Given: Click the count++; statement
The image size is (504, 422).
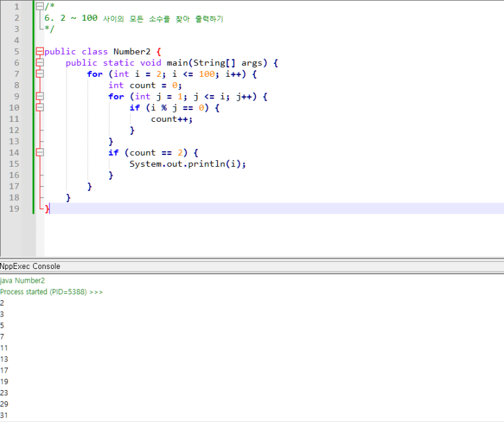Looking at the screenshot, I should (171, 119).
